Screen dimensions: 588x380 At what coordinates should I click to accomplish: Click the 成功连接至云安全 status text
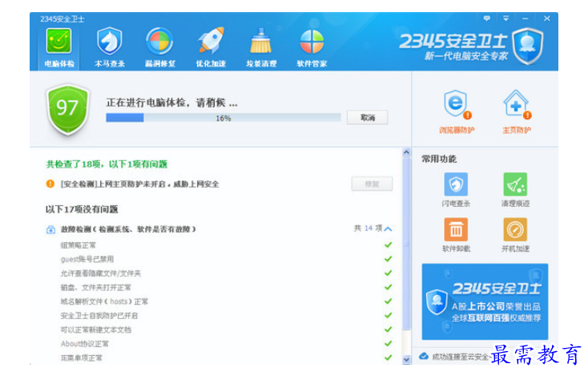(x=461, y=357)
